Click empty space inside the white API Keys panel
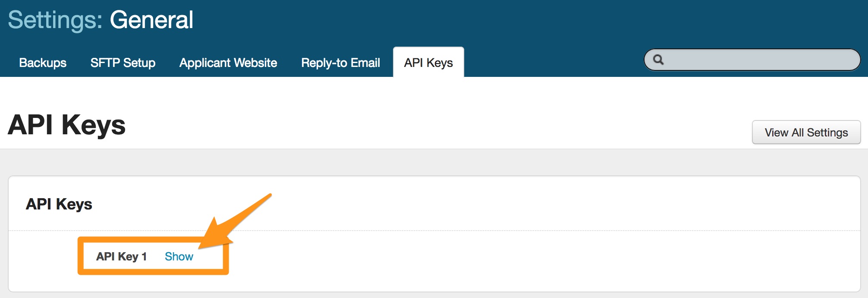Screen dimensions: 868x298 coord(518,259)
